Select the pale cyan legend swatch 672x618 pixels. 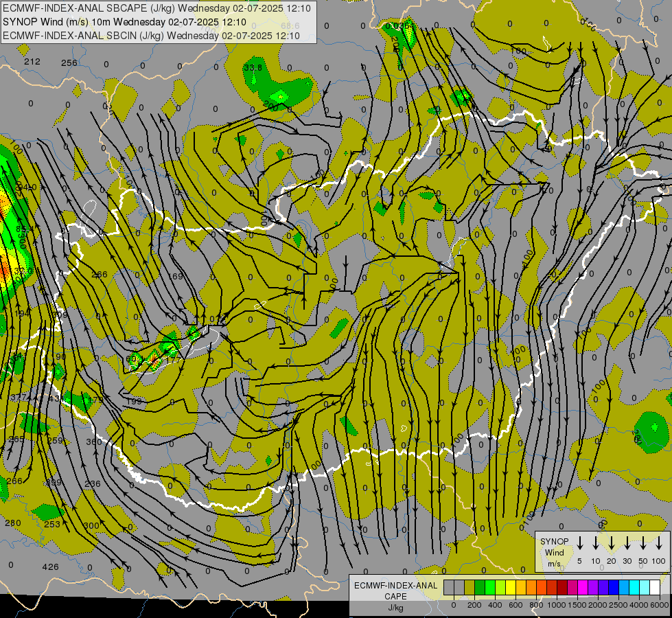click(644, 588)
